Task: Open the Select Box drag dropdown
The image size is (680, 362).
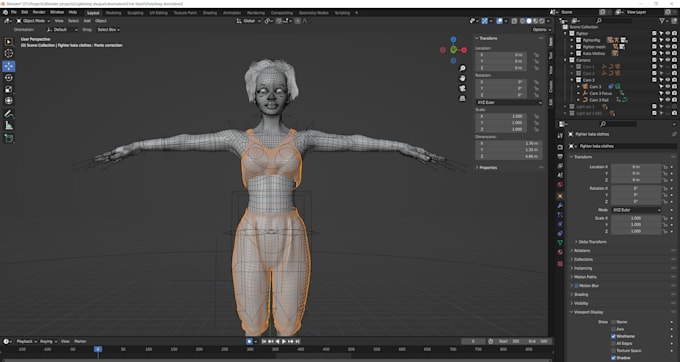Action: click(108, 29)
